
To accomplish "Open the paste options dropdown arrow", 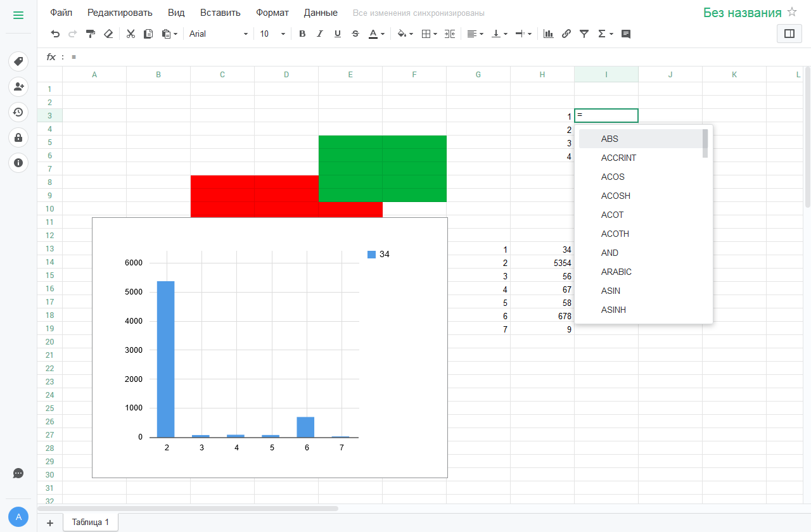I will coord(176,34).
